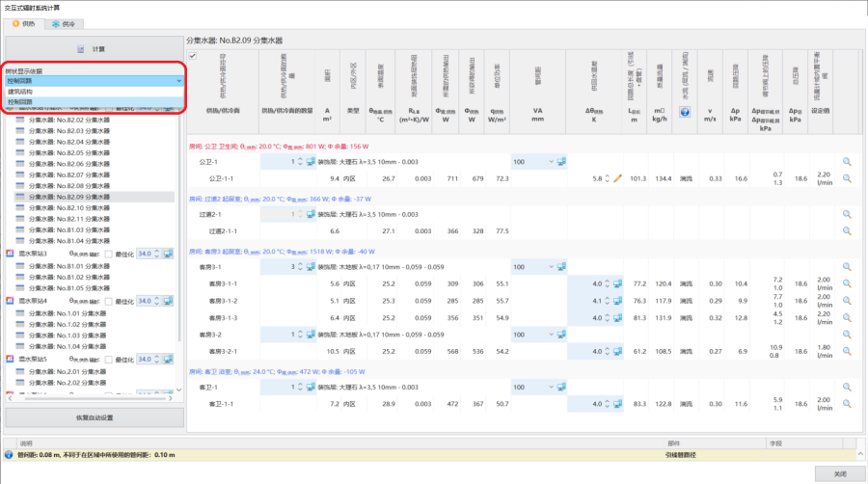The height and width of the screenshot is (484, 868).
Task: Click the 部件 column header in messages
Action: [x=716, y=444]
